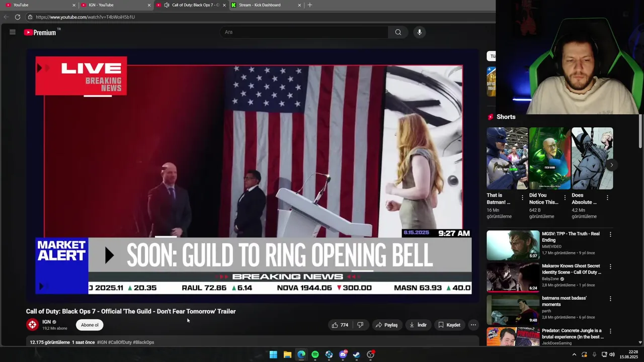Open the 'Does Absolute' short thumbnail
644x362 pixels.
point(592,158)
